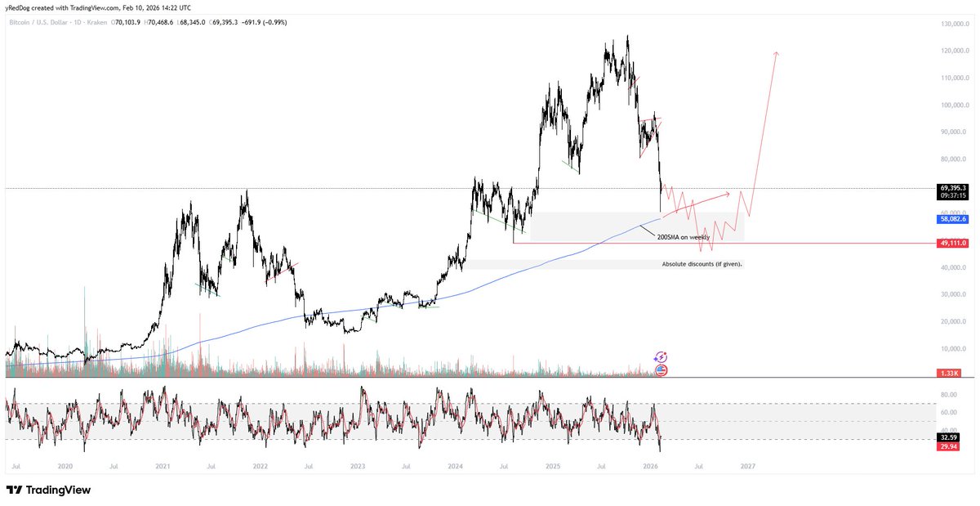Open the Bitcoin / U.S. Dollar symbol selector
The height and width of the screenshot is (506, 980).
click(x=39, y=23)
